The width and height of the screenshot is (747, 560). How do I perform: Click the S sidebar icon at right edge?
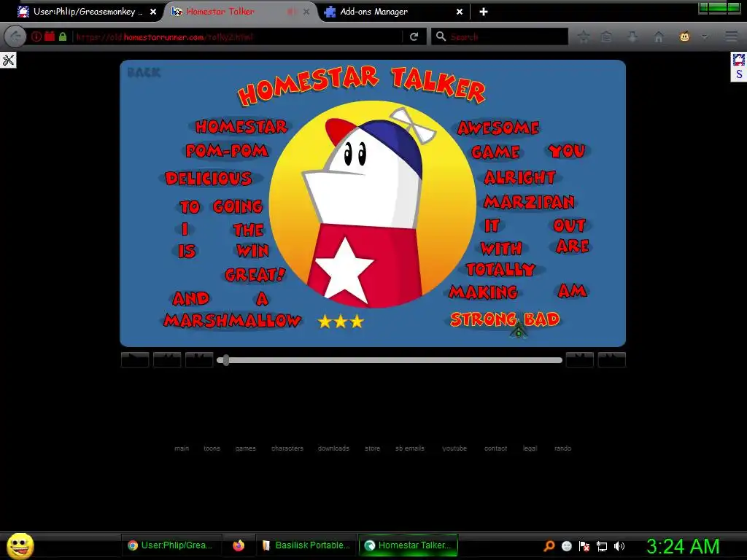pos(739,74)
